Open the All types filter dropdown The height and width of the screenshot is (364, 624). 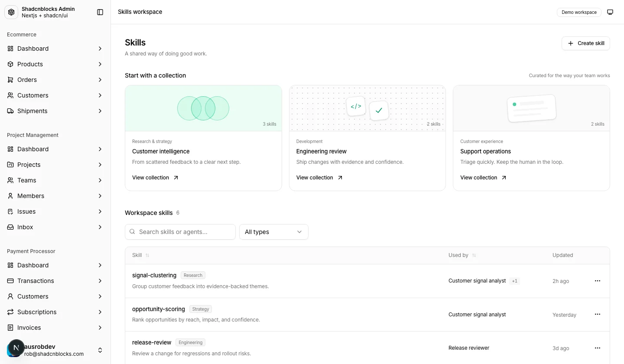tap(274, 232)
